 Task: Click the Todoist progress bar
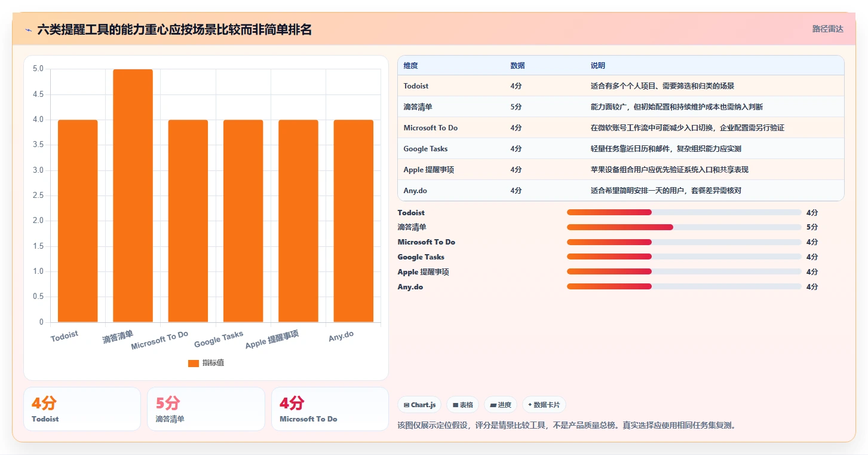(684, 212)
